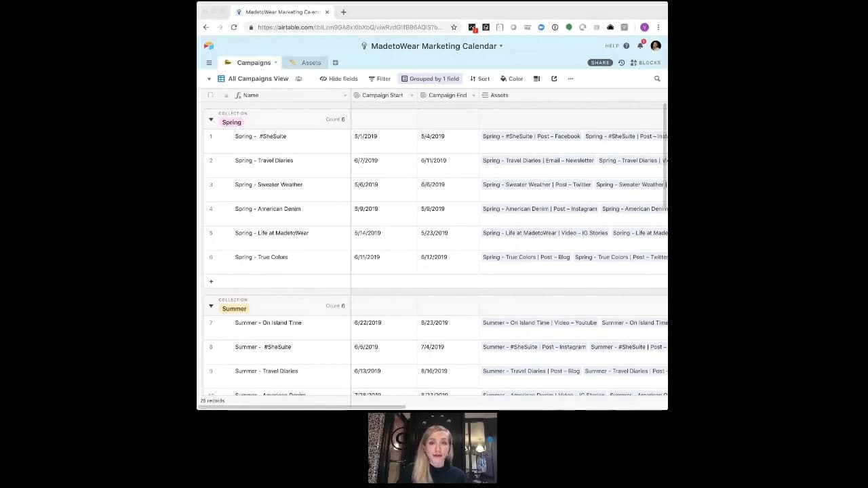The image size is (868, 488).
Task: Open the Campaigns tab dropdown arrow
Action: click(275, 62)
